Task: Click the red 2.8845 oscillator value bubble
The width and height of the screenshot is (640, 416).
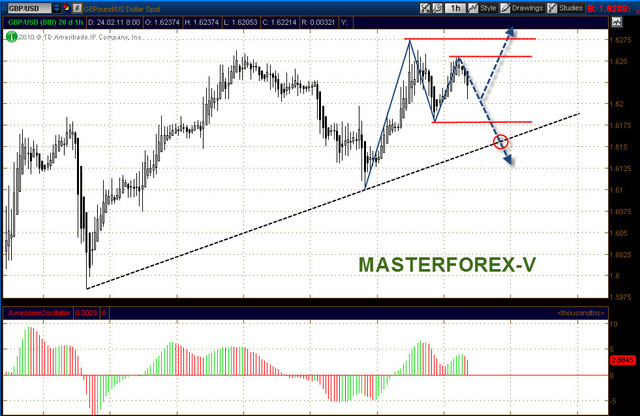Action: [x=623, y=360]
